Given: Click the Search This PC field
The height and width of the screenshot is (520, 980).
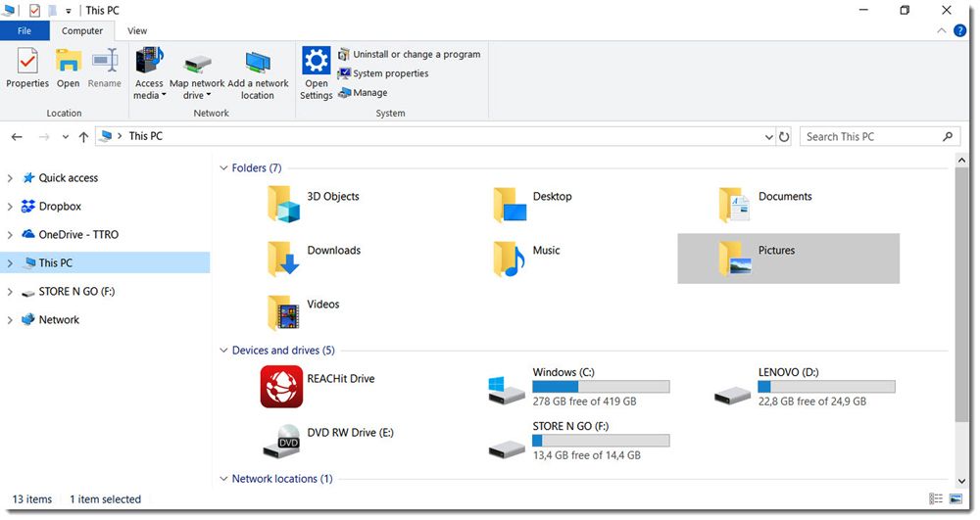Looking at the screenshot, I should (x=870, y=137).
